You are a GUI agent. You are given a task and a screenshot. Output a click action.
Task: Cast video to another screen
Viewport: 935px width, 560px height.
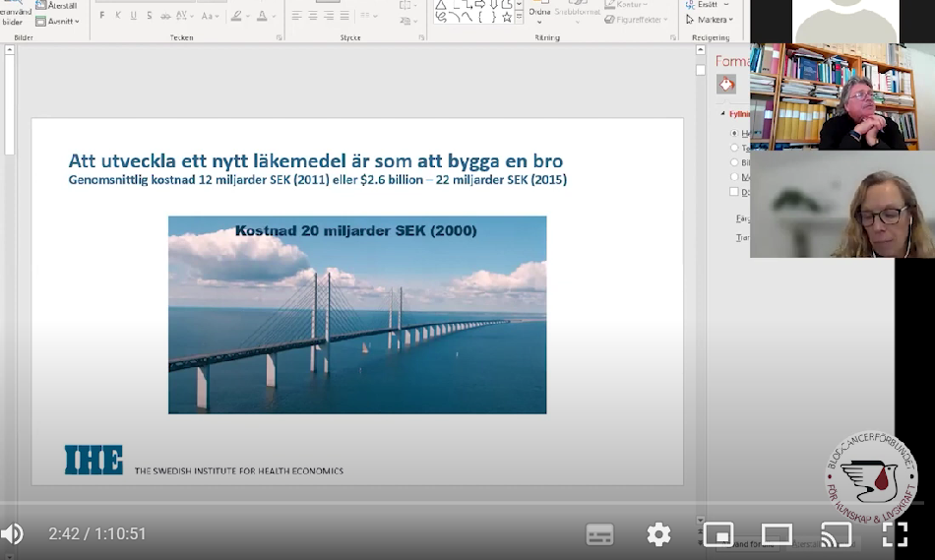836,534
